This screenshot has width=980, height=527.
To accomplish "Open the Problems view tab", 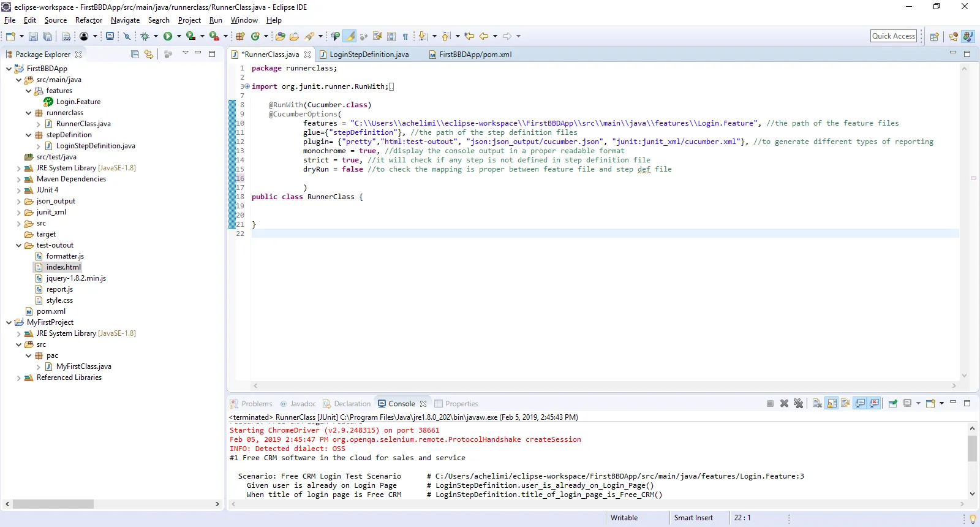I will (256, 404).
